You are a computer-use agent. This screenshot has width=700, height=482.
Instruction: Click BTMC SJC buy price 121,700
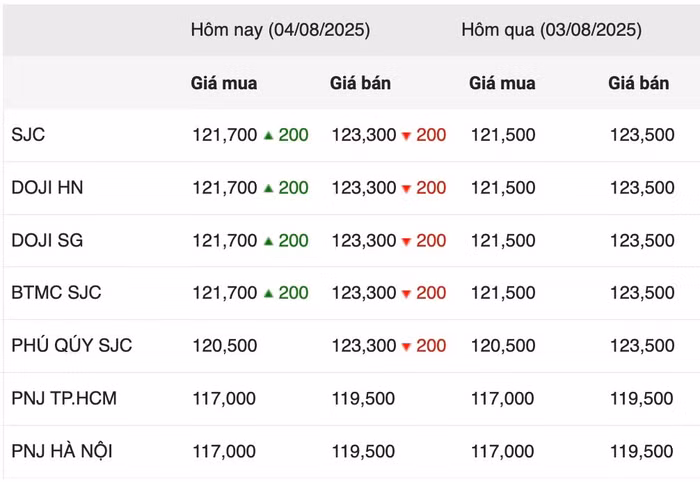pos(225,293)
